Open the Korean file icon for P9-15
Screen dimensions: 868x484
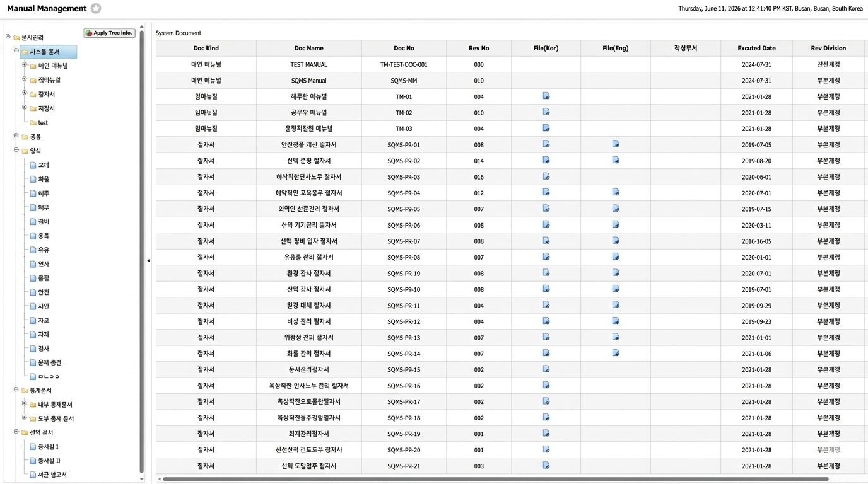tap(546, 369)
